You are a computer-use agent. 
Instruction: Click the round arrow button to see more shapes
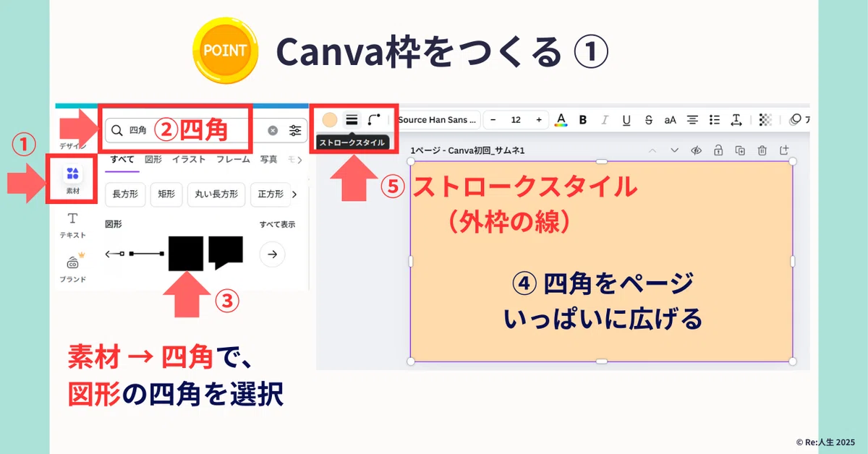coord(272,254)
